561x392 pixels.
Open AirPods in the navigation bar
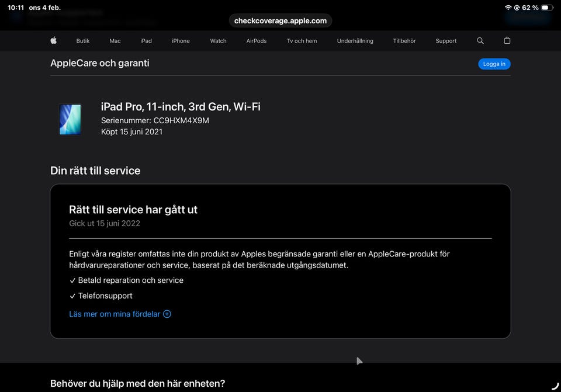click(257, 41)
